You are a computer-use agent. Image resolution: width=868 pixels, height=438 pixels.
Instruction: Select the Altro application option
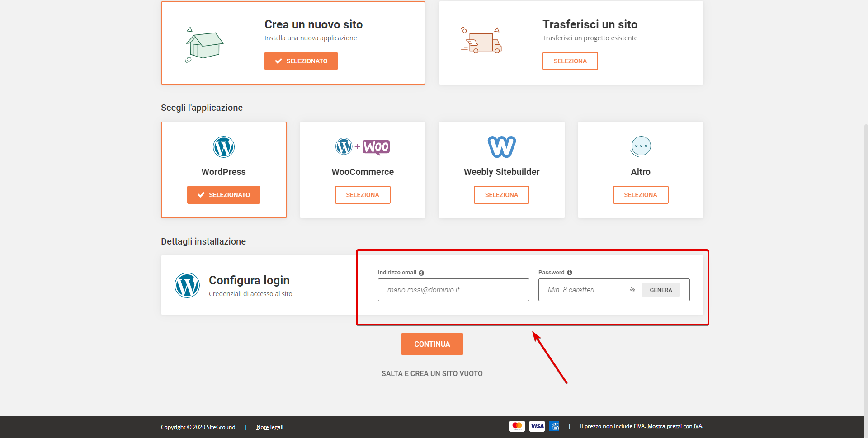coord(640,195)
